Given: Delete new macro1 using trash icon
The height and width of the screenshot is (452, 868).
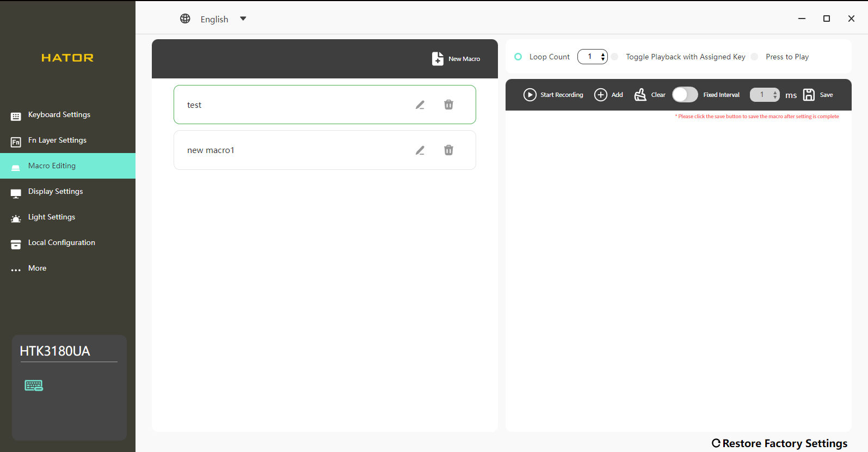Looking at the screenshot, I should (x=448, y=150).
